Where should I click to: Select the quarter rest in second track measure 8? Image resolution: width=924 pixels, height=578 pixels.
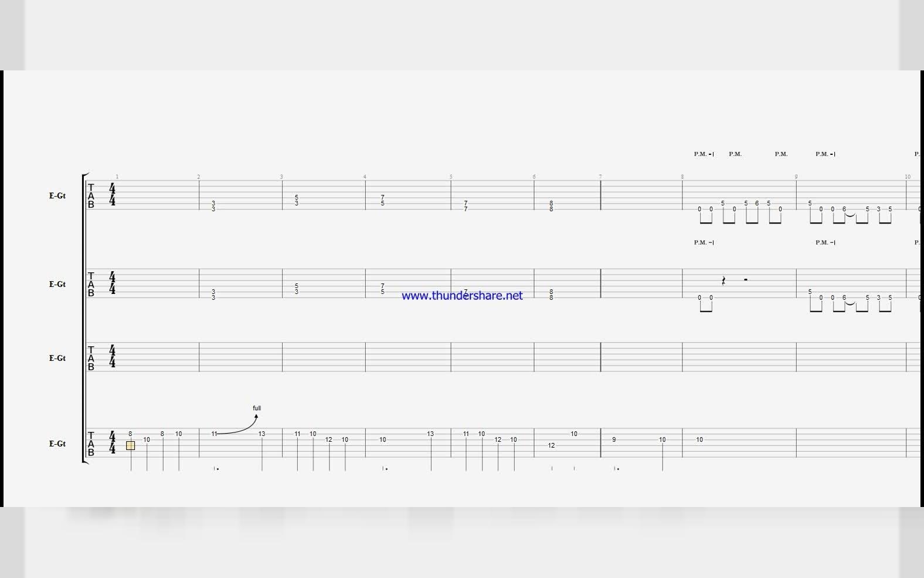[x=723, y=281]
